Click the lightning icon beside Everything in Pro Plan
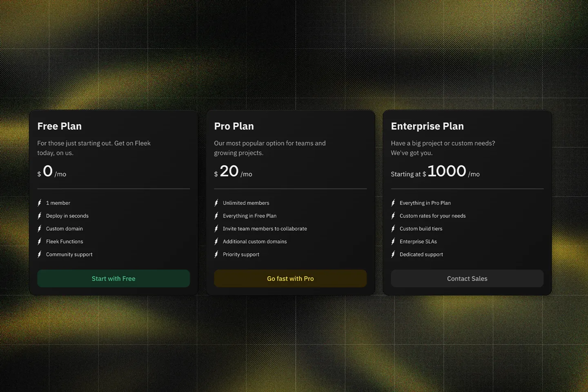 click(x=393, y=203)
